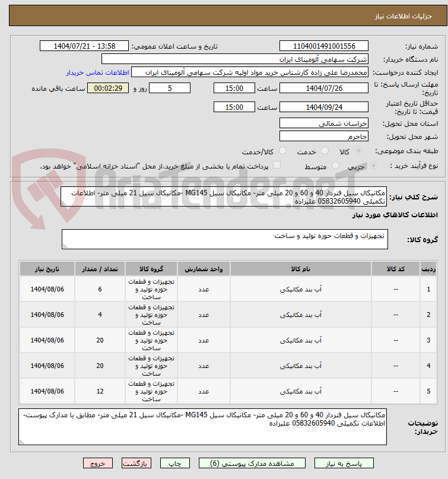The width and height of the screenshot is (448, 479).
Task: Click the requester field محمدرضا علی زاده
Action: point(250,72)
